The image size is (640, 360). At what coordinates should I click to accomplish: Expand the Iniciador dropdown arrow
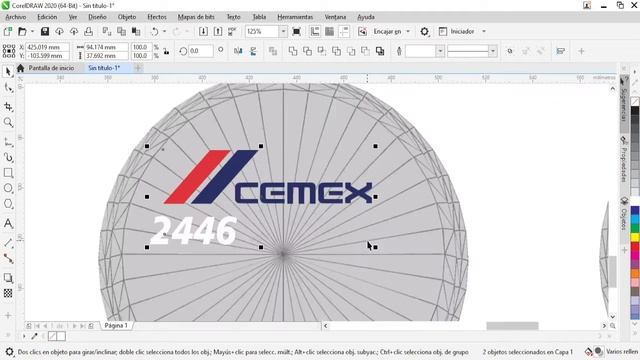[x=484, y=31]
